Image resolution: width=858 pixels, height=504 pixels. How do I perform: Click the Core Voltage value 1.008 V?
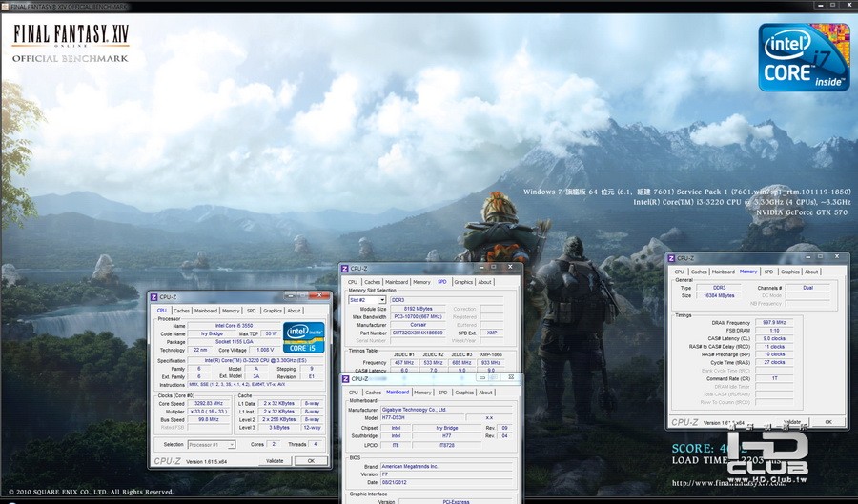point(265,350)
